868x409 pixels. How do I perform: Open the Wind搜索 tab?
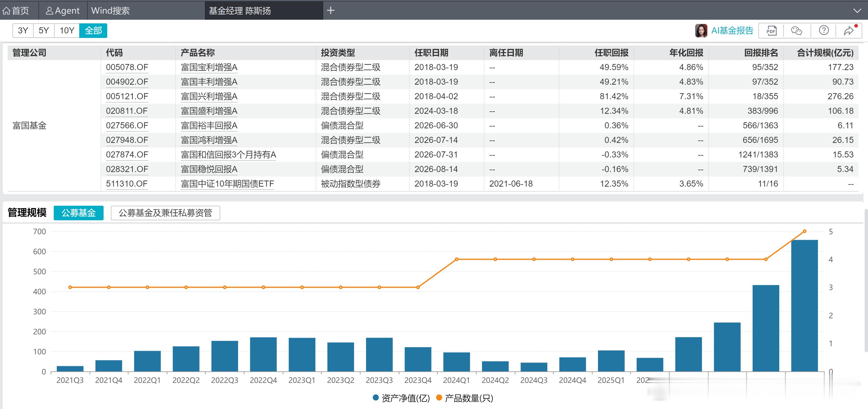[110, 11]
